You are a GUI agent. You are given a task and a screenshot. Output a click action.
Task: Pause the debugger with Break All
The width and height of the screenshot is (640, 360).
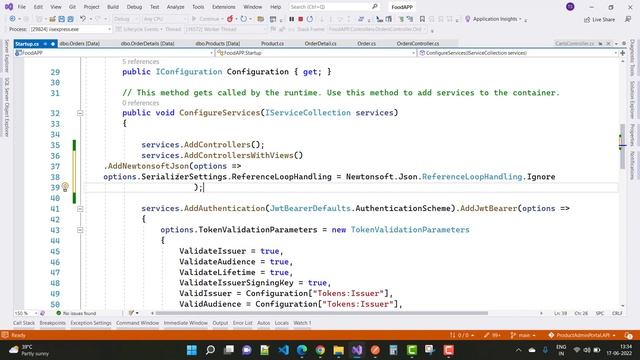[291, 19]
